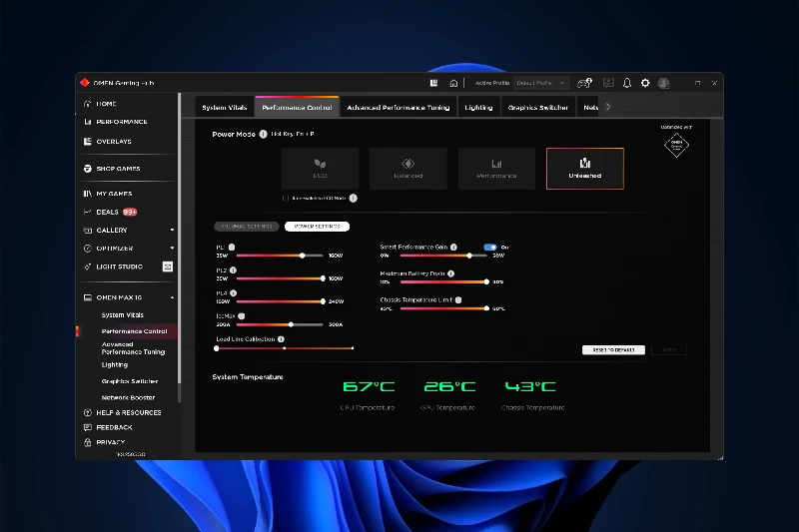Screen dimensions: 799x532
Task: Turn off Smart Performance Gain toggle
Action: [x=490, y=247]
